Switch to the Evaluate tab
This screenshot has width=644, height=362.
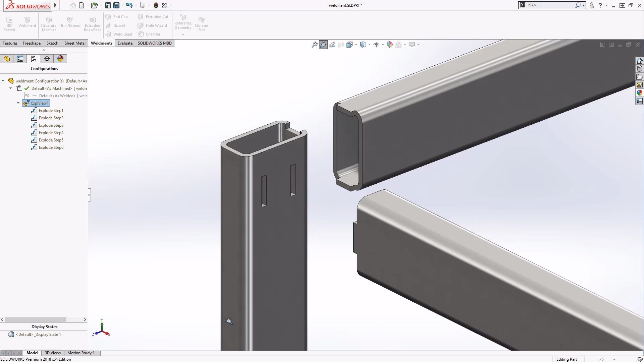coord(125,43)
